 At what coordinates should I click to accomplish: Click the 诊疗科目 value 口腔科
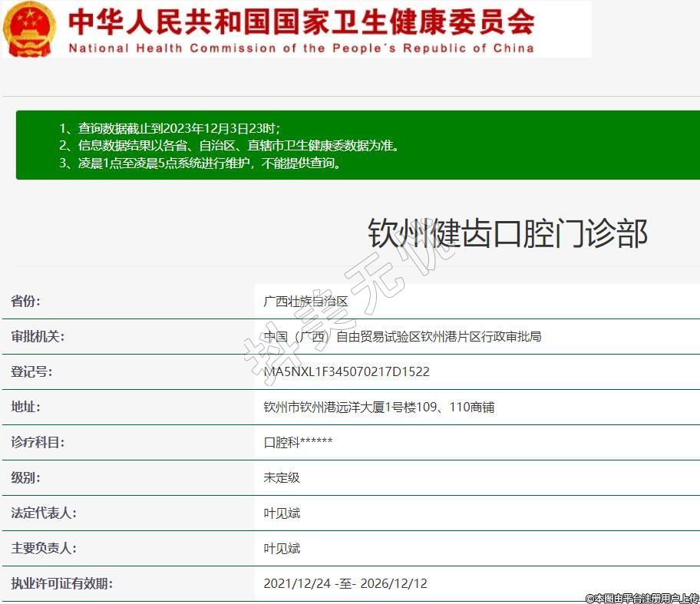tap(298, 443)
